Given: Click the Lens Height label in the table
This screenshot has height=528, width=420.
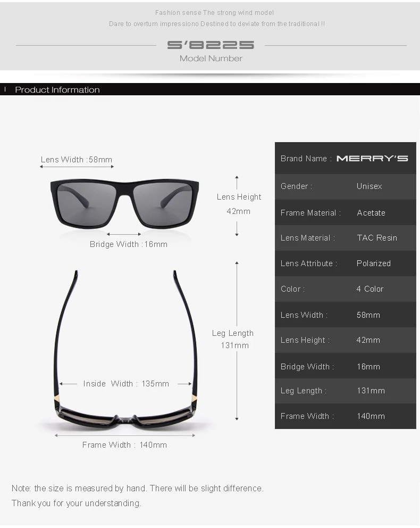Looking at the screenshot, I should (x=305, y=340).
